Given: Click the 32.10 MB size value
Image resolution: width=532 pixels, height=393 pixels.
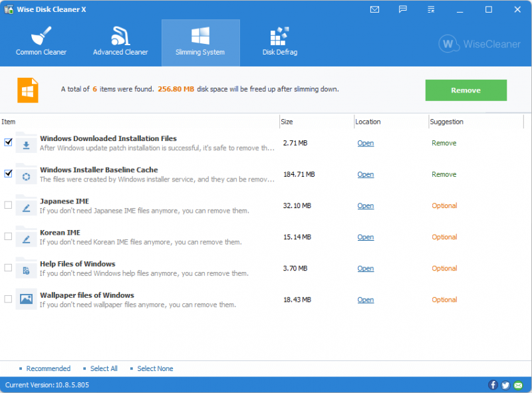Looking at the screenshot, I should (x=297, y=205).
